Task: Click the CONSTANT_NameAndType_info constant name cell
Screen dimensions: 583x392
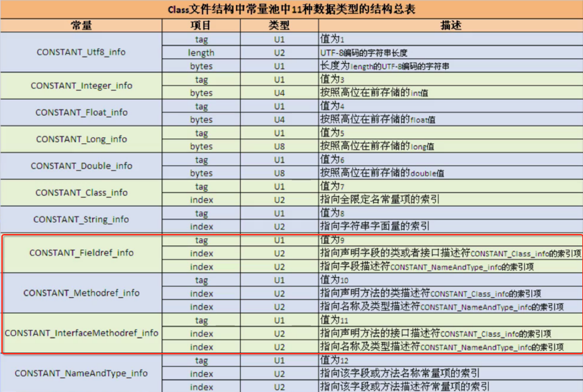Action: (81, 373)
